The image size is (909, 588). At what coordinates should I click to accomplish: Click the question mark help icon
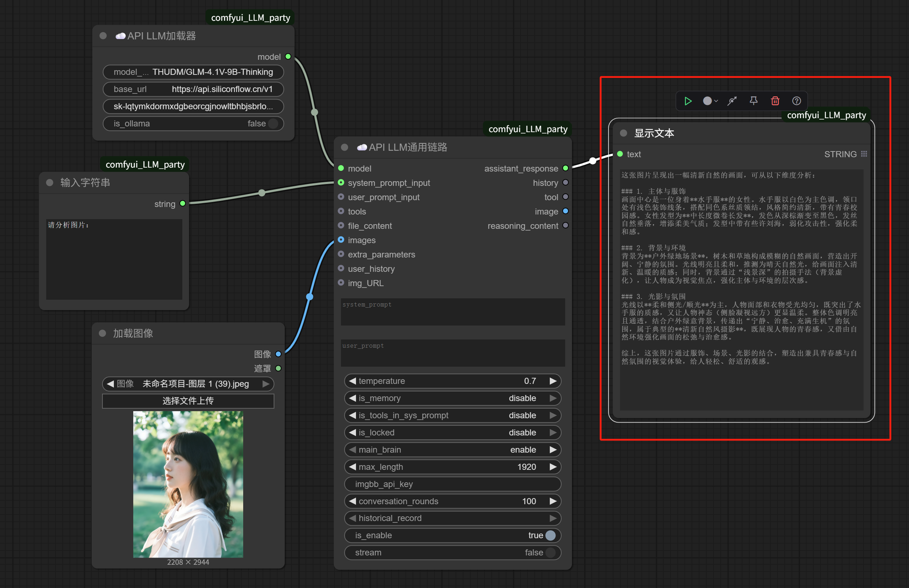pyautogui.click(x=797, y=101)
